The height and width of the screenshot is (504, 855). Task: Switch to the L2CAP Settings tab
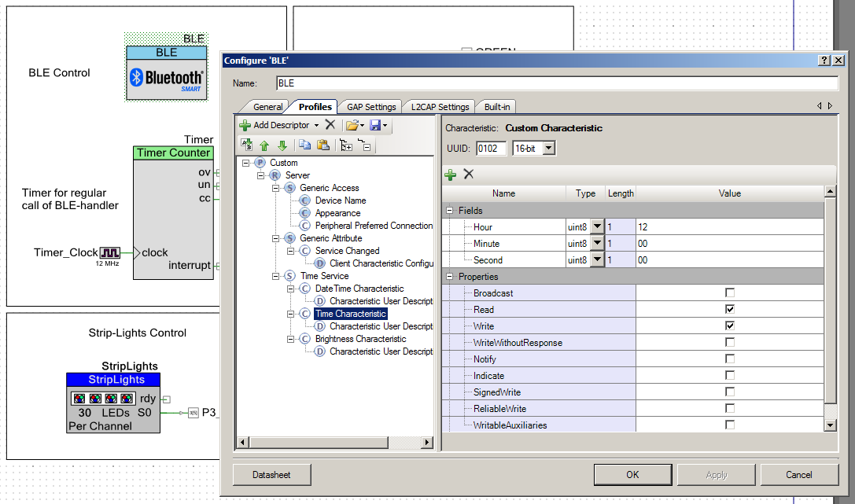pyautogui.click(x=440, y=107)
